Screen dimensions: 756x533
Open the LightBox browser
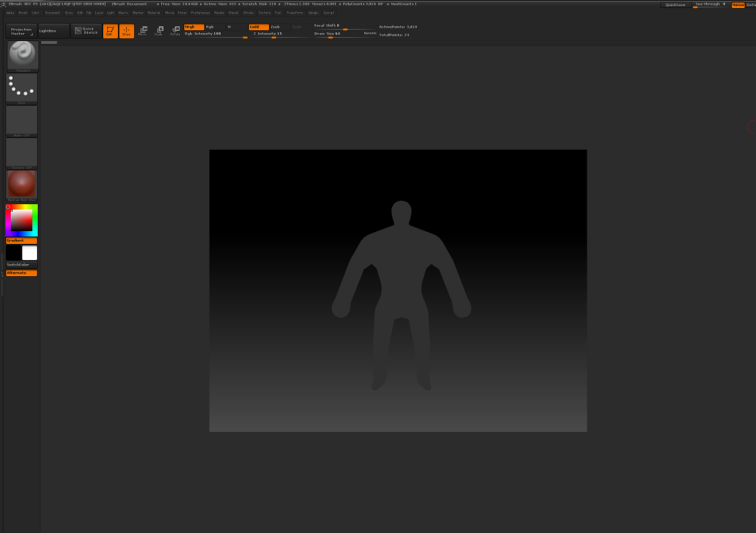[x=52, y=30]
